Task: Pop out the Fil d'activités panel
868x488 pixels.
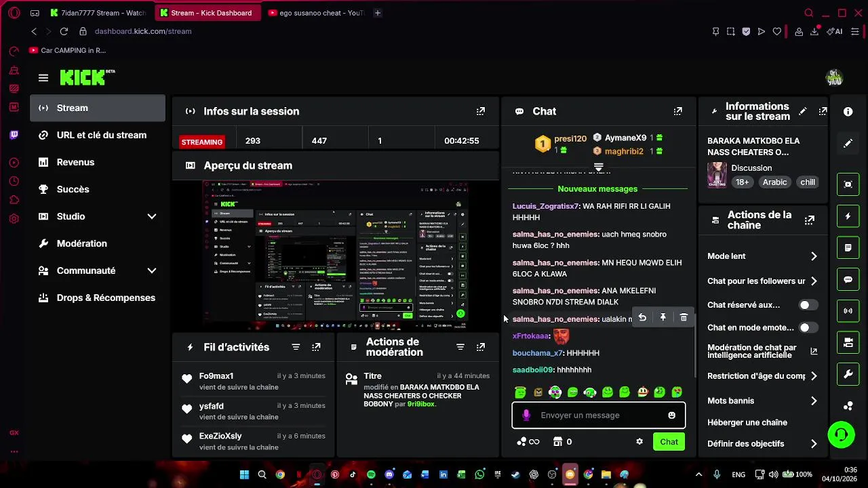Action: (316, 347)
